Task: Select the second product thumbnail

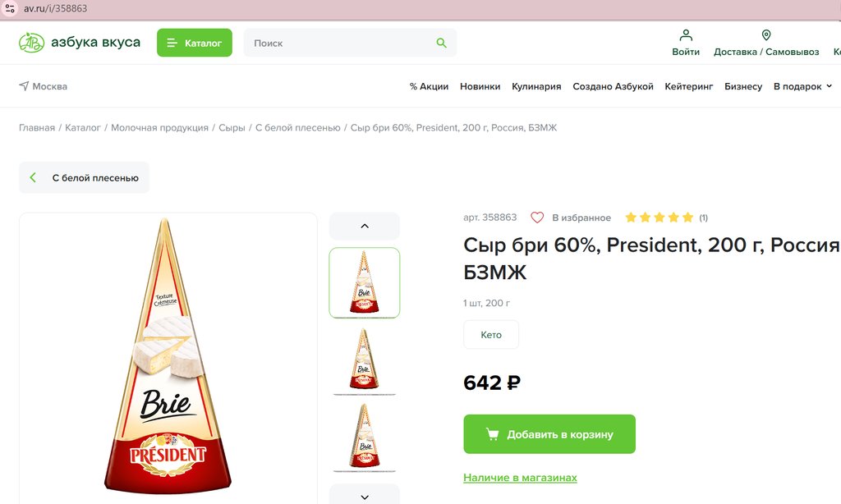Action: point(365,360)
